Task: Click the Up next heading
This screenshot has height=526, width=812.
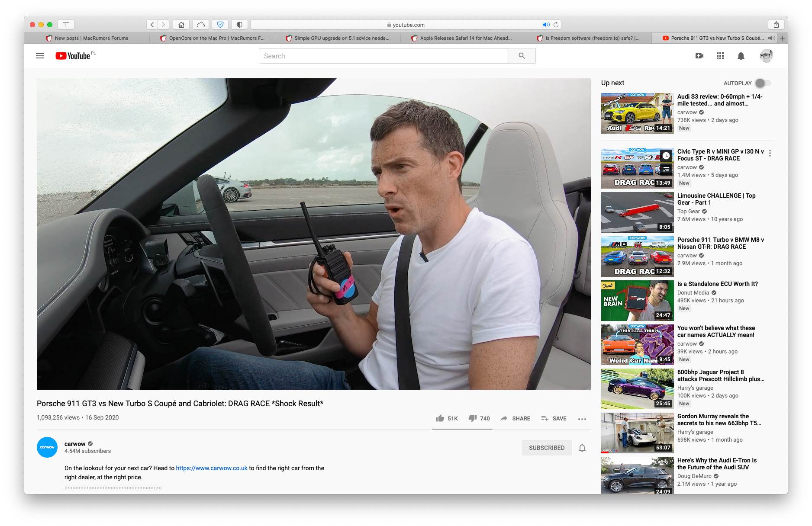Action: pos(612,83)
